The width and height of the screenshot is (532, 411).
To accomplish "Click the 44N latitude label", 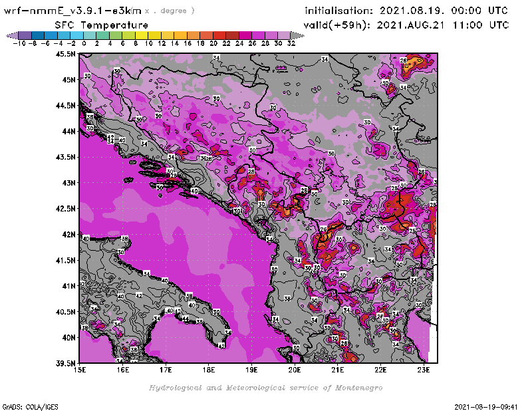I will click(68, 131).
